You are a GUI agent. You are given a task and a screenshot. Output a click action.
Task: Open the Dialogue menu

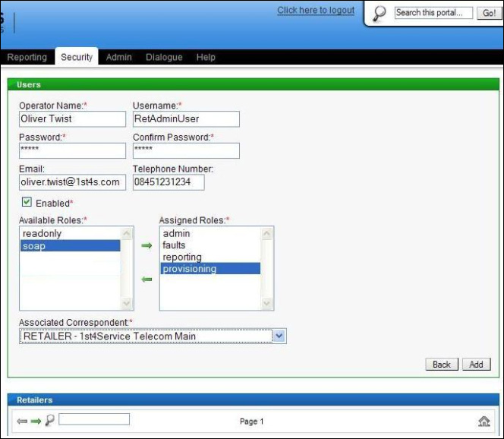164,57
